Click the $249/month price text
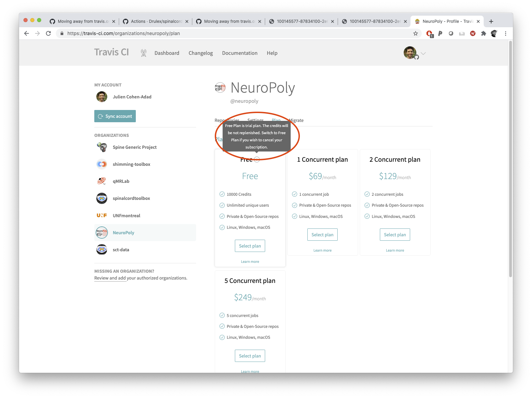 pos(250,298)
